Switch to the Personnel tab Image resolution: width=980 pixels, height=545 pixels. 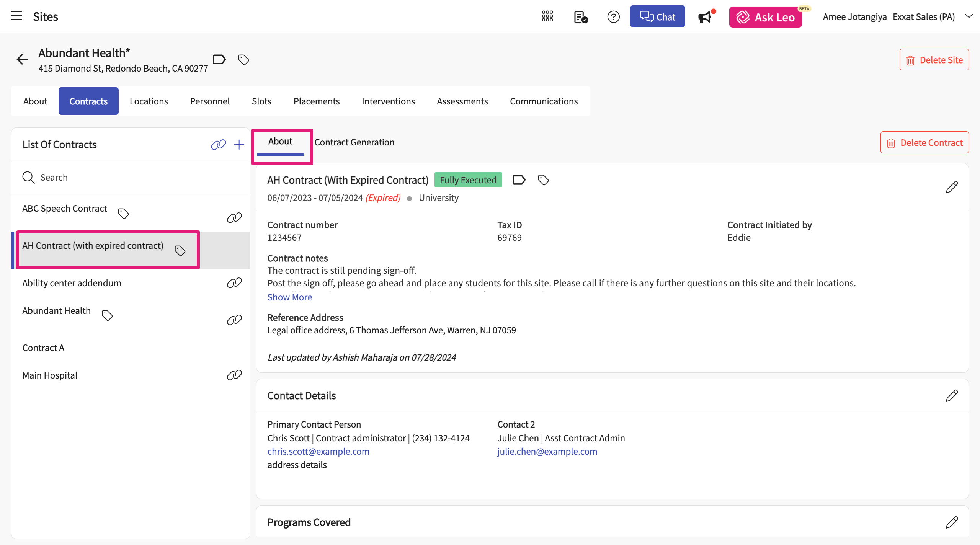pos(210,101)
